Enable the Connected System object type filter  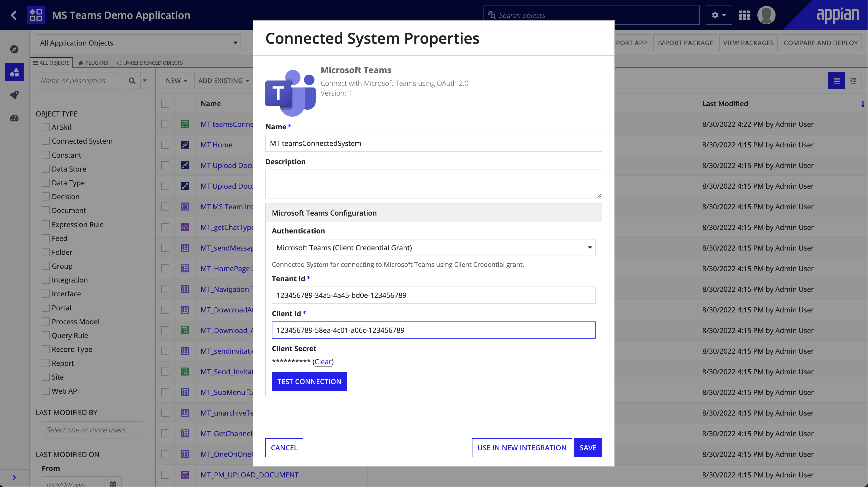[46, 141]
